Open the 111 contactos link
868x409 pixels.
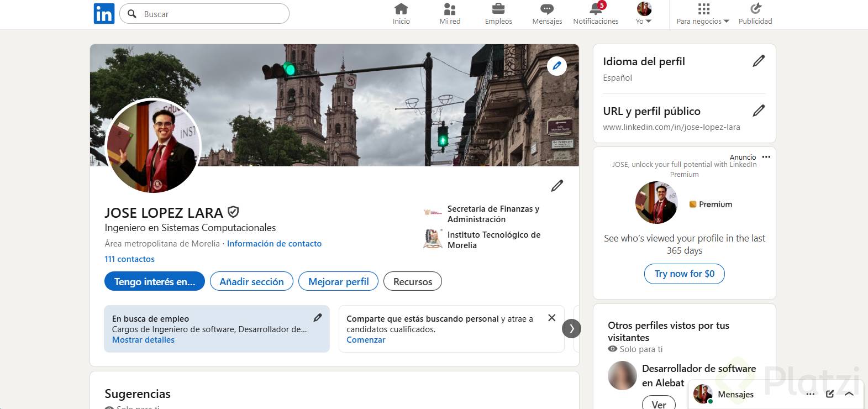coord(130,259)
